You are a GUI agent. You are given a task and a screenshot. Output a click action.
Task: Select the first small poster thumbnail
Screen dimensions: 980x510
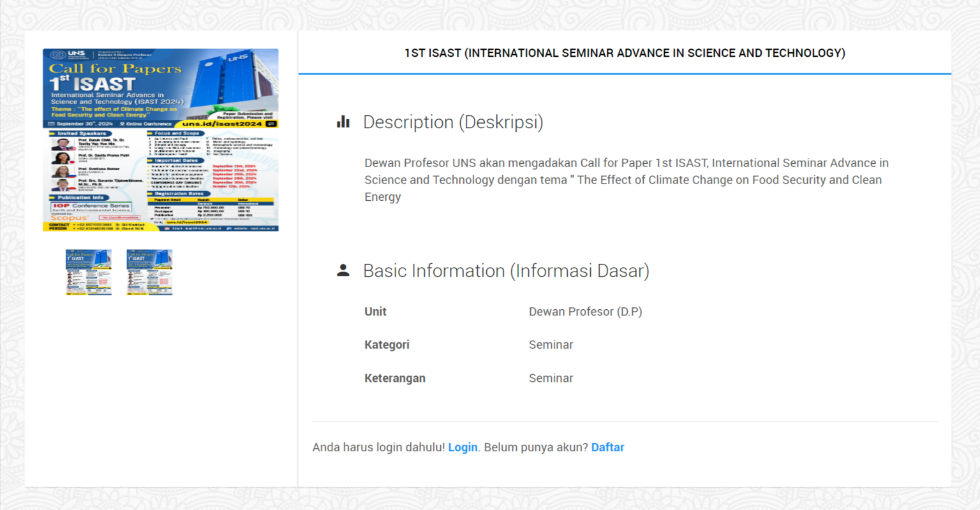point(88,272)
